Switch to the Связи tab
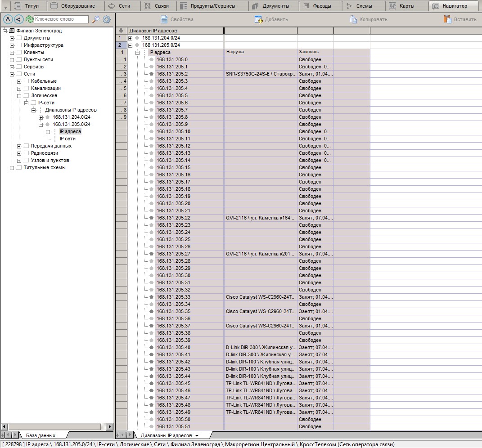The width and height of the screenshot is (482, 448). coord(158,6)
